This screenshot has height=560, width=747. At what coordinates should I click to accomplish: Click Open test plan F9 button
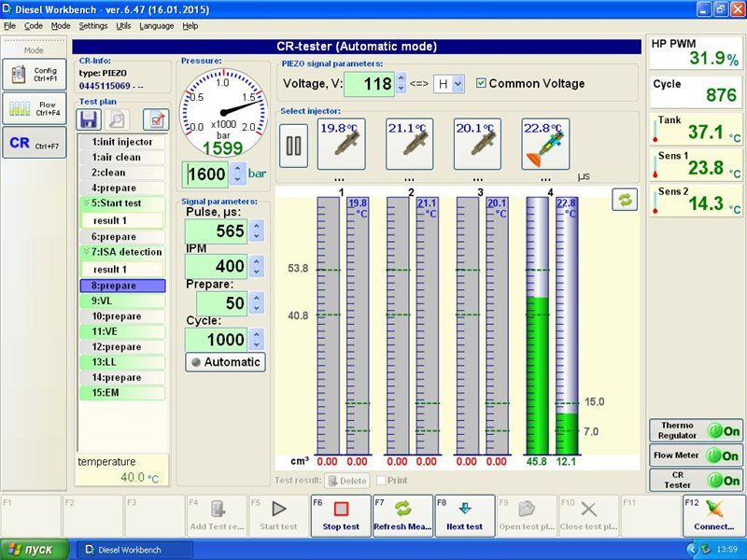[x=527, y=516]
